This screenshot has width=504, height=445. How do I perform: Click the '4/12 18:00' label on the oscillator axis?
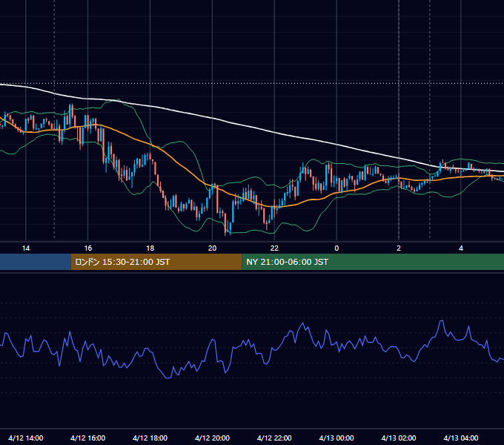tap(150, 438)
